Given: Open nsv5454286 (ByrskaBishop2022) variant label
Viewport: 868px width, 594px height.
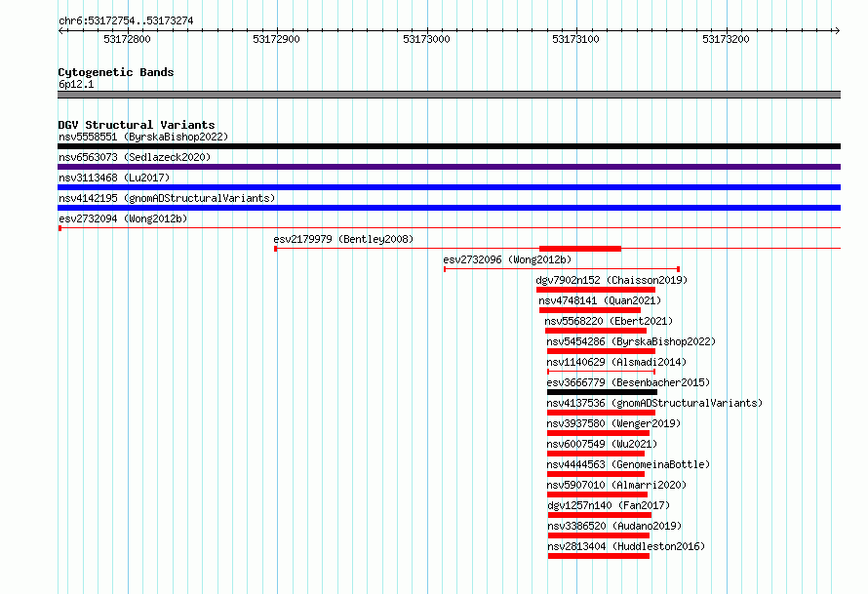Looking at the screenshot, I should coord(631,341).
